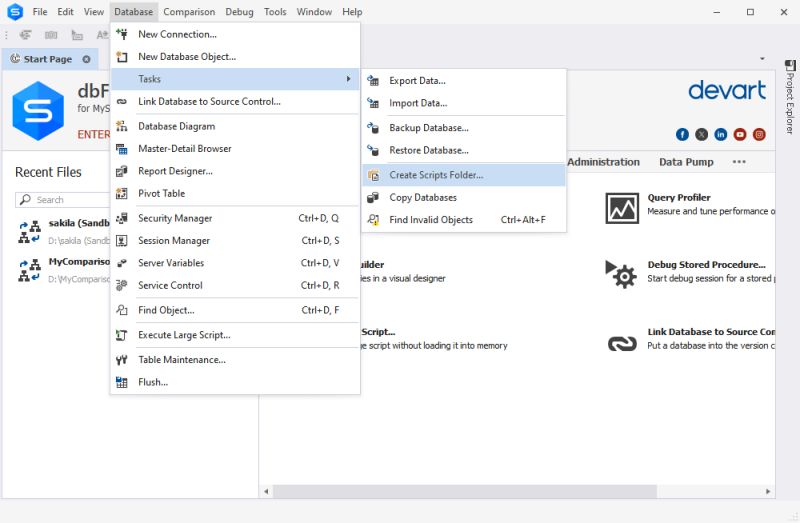Choose Create Scripts Folder menu item

[x=464, y=175]
